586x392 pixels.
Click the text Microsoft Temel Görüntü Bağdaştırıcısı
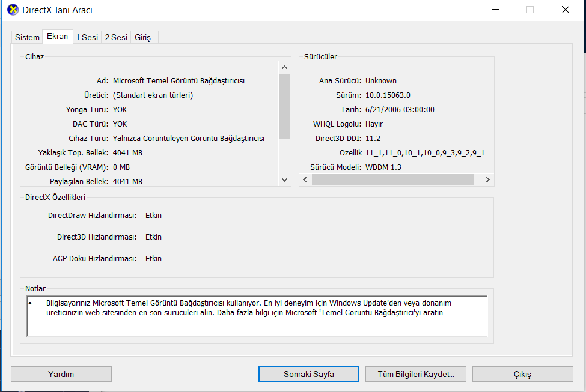pos(179,81)
